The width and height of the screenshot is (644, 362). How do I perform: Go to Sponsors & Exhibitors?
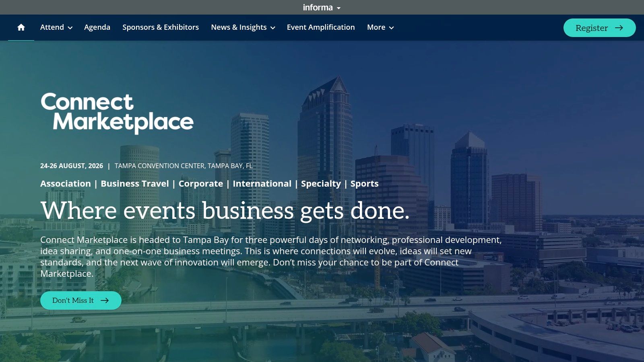point(161,27)
